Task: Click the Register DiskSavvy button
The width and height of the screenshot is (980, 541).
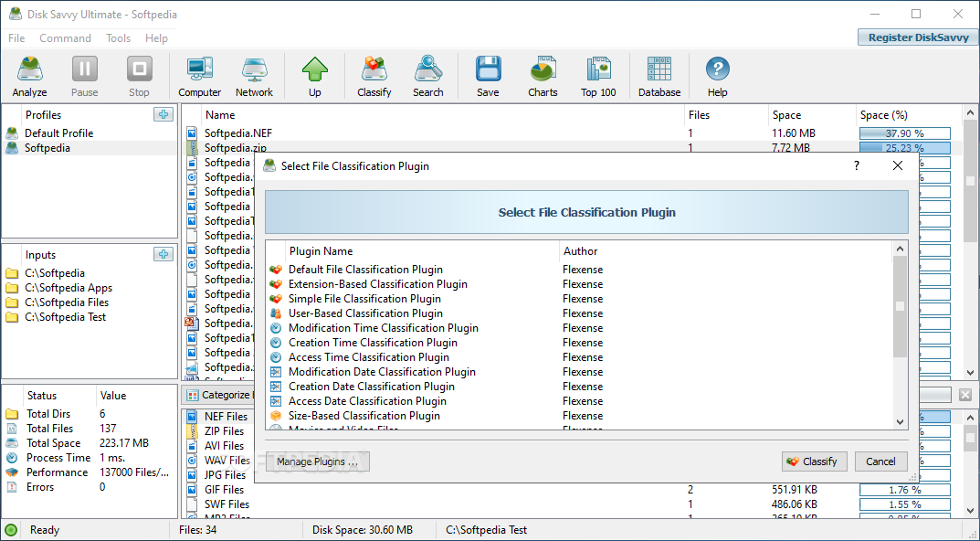Action: [918, 37]
